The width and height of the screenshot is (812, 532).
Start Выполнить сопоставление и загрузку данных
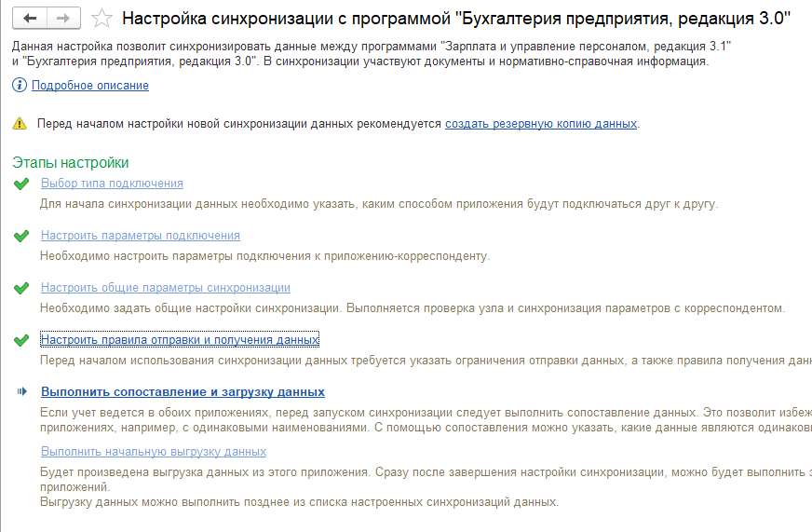(183, 392)
